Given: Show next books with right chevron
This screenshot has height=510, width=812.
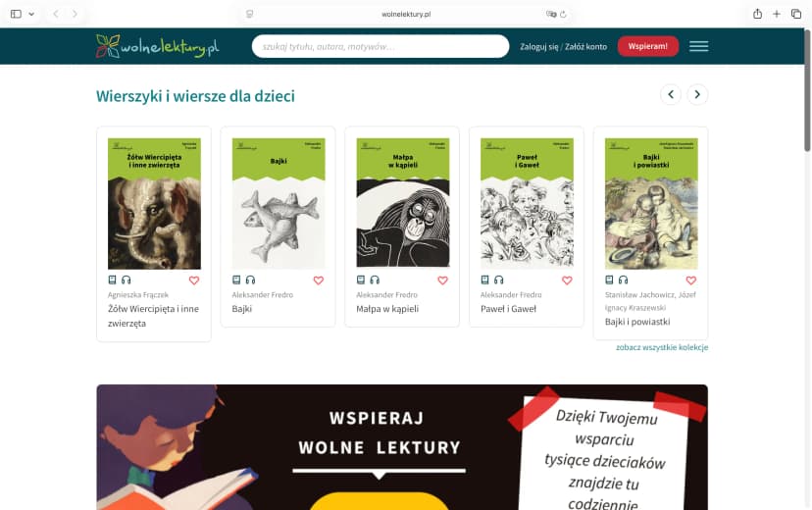Looking at the screenshot, I should (x=697, y=95).
